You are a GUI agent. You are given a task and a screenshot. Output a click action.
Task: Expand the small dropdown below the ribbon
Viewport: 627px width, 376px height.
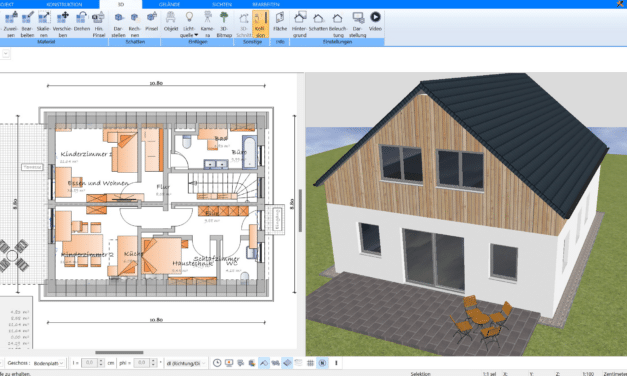(x=6, y=54)
